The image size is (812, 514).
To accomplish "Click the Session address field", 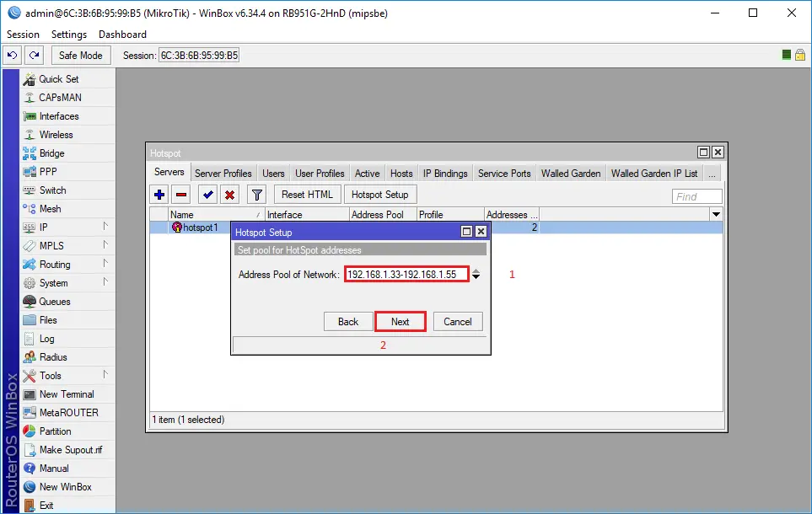I will click(x=199, y=56).
